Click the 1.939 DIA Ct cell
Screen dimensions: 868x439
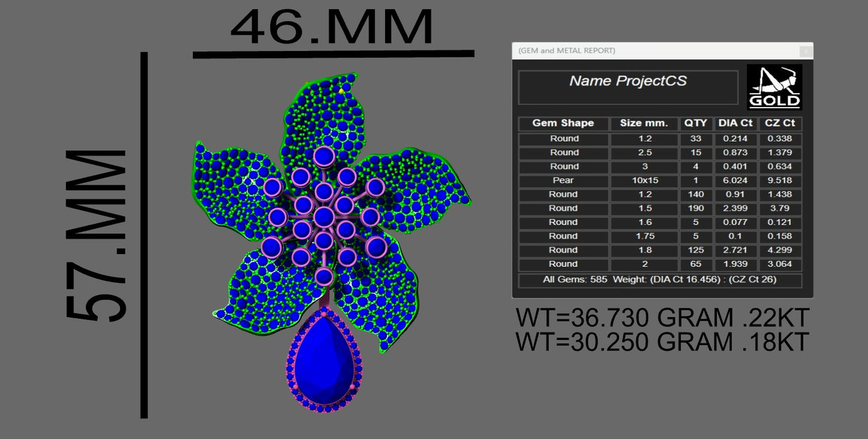coord(736,264)
